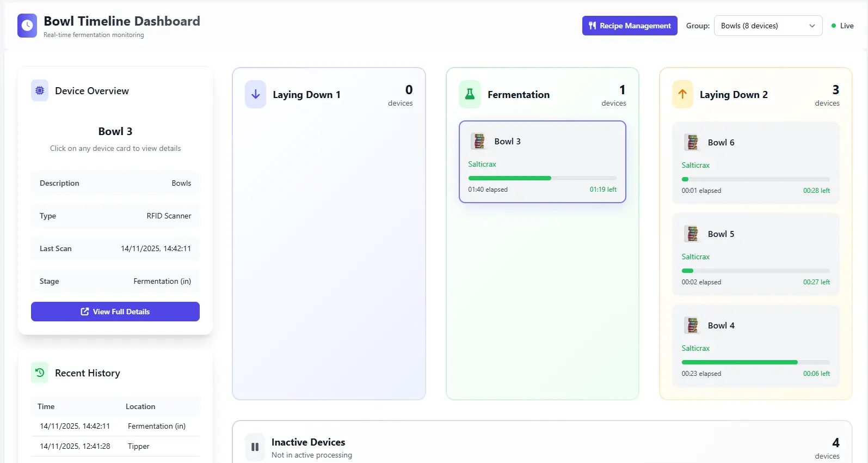Click '01:40 elapsed' on Bowl 3 card

tap(488, 190)
